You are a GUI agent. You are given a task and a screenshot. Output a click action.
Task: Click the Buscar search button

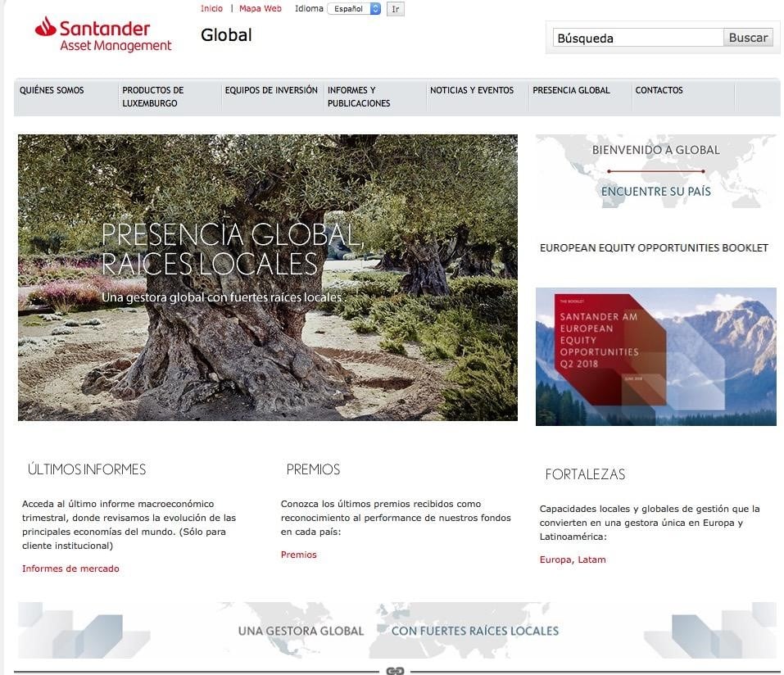tap(748, 38)
